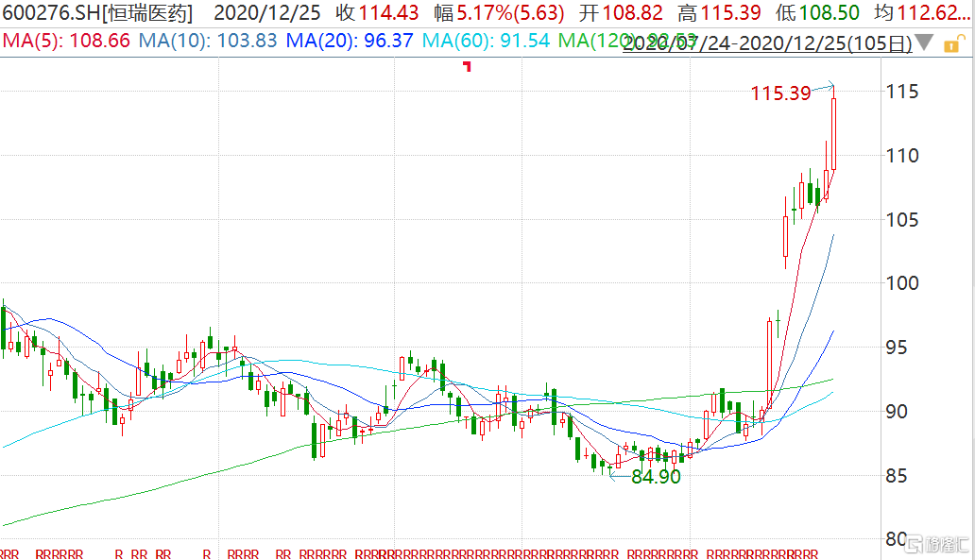
Task: Click the closing price 收 114.43
Action: 377,12
